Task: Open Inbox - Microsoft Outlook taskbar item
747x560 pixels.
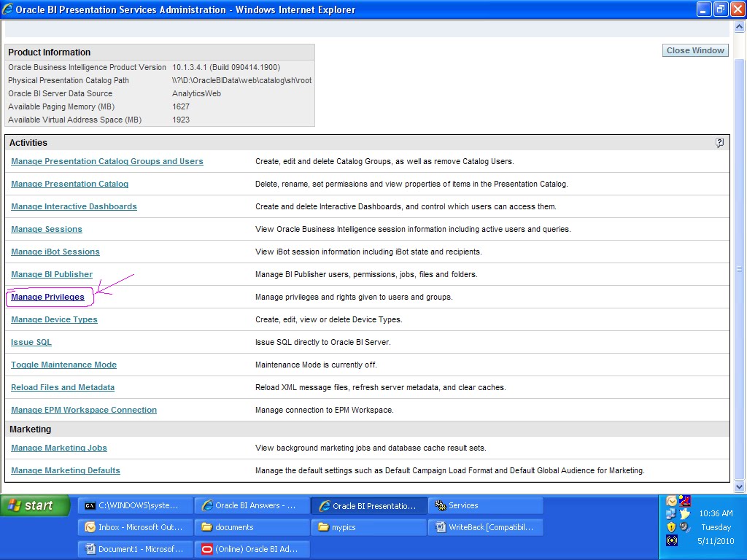Action: click(136, 527)
